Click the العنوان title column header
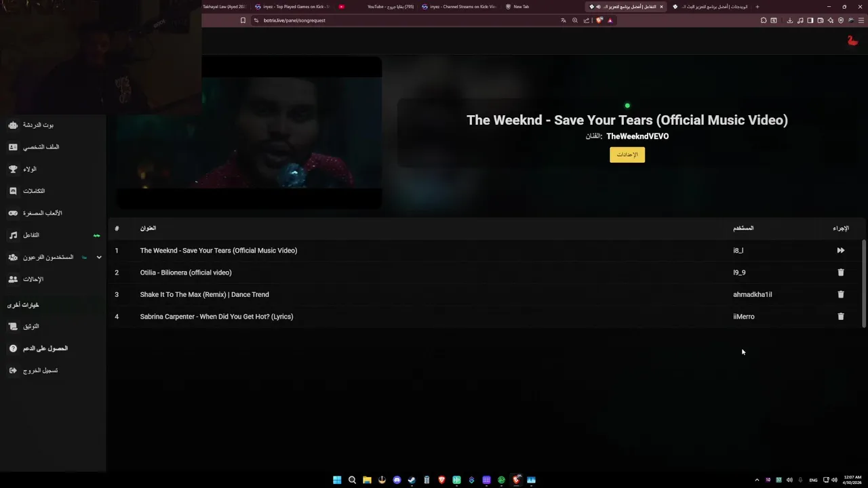 click(148, 228)
